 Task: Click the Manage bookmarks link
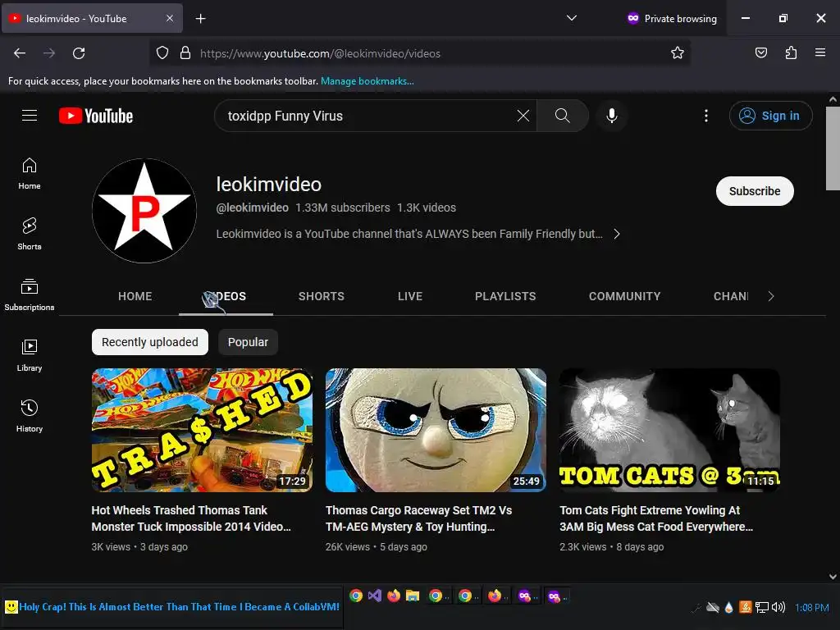[x=367, y=81]
